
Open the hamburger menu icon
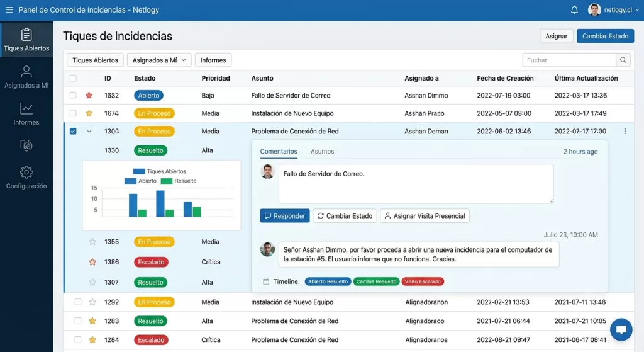[x=9, y=9]
